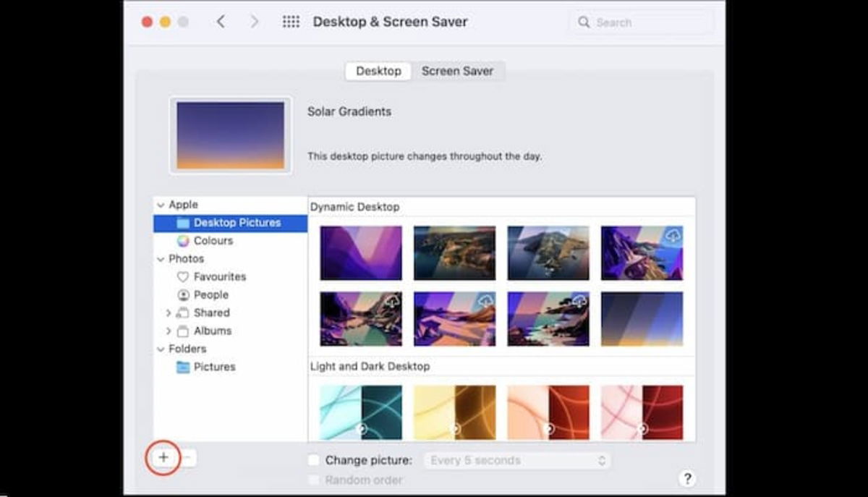Choose the Solar Gradients wallpaper thumbnail
The height and width of the screenshot is (497, 868).
642,318
